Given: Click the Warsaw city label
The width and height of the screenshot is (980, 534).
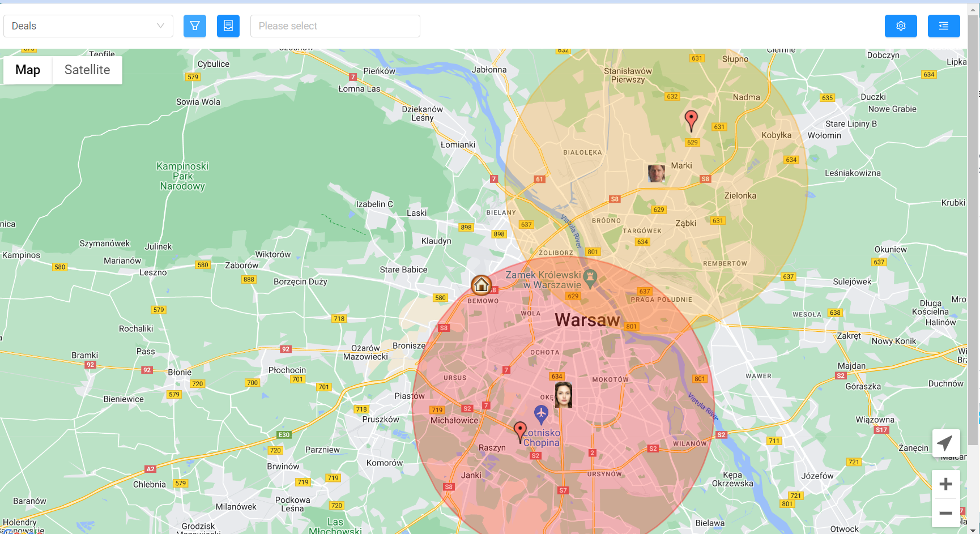Looking at the screenshot, I should (x=587, y=320).
